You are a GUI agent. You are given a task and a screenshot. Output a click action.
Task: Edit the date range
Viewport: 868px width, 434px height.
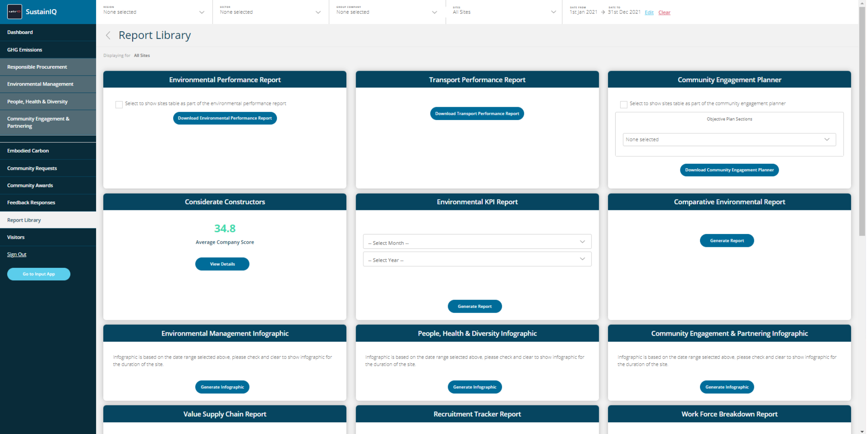(x=649, y=12)
